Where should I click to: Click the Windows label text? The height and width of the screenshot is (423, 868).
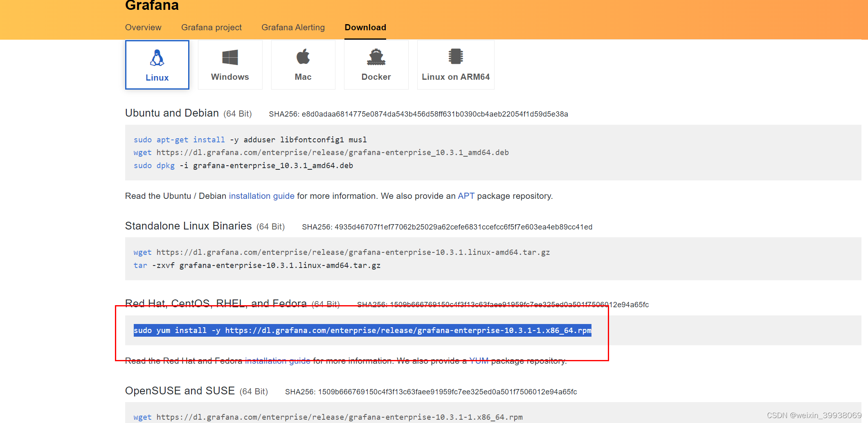coord(230,77)
